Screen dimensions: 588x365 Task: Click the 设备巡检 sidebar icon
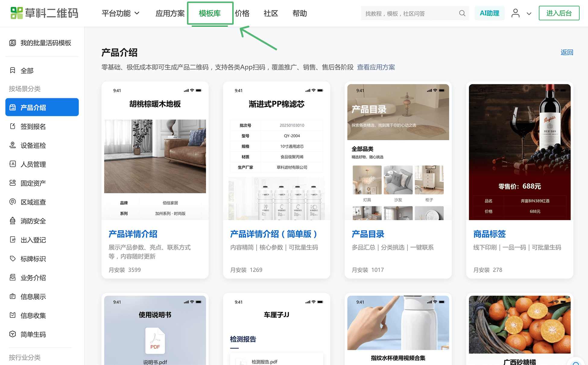[12, 145]
